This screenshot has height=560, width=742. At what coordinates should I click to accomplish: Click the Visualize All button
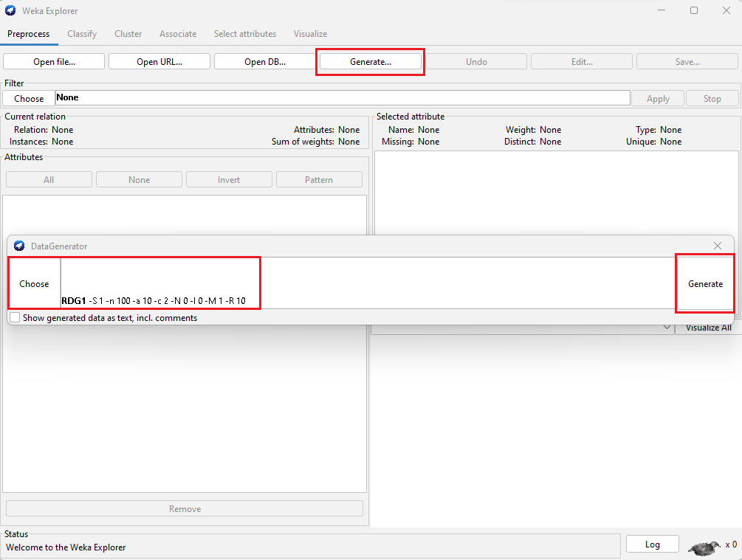pos(708,328)
